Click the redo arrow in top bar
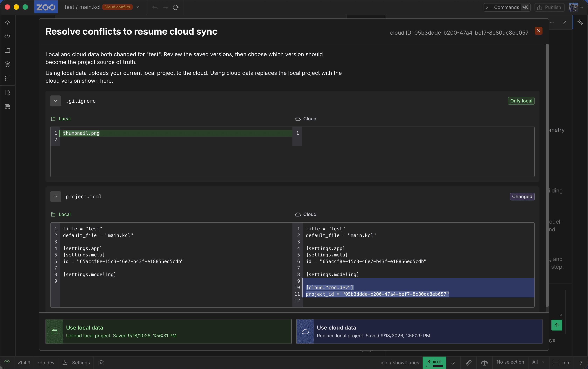The width and height of the screenshot is (588, 369). click(x=165, y=8)
